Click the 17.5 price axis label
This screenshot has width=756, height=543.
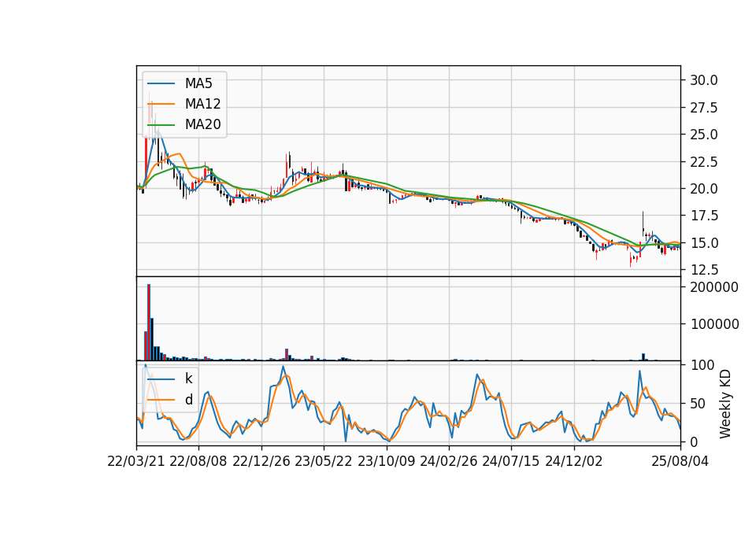703,216
